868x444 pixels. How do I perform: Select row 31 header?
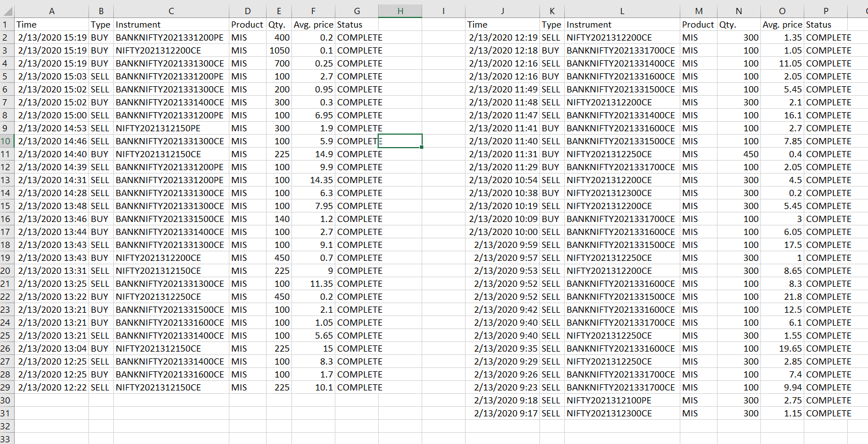(x=7, y=413)
